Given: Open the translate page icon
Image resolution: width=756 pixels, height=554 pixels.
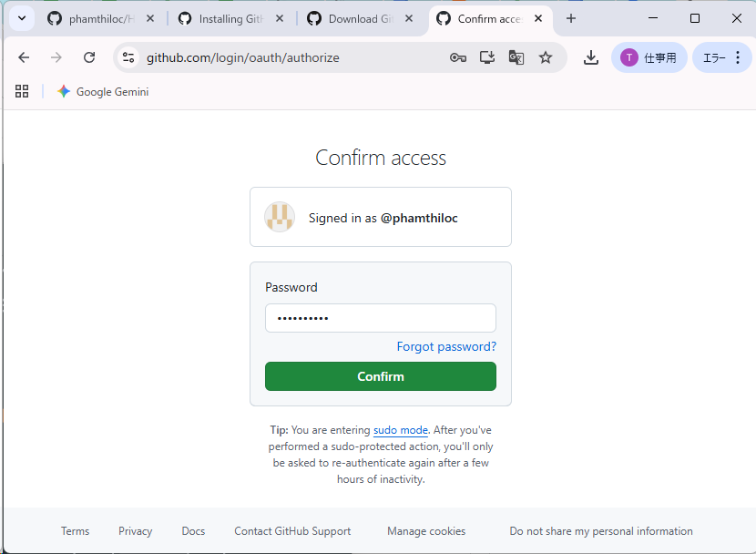Looking at the screenshot, I should click(516, 57).
